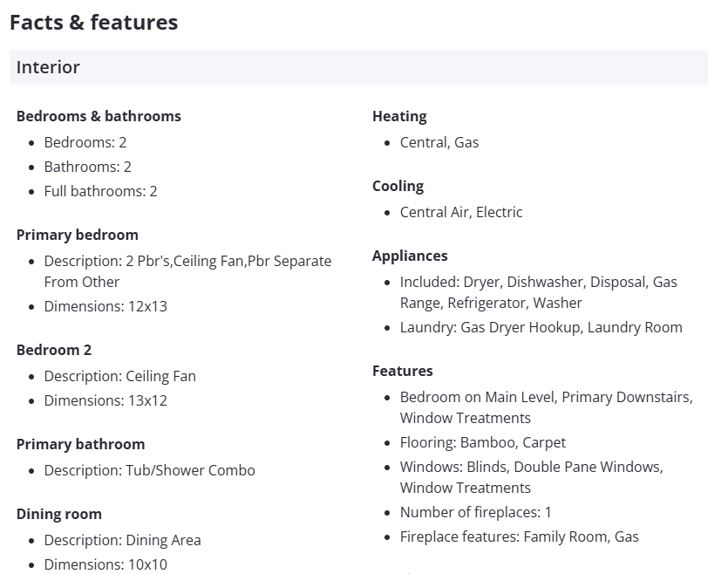Click the Central Air, Electric cooling entry
The width and height of the screenshot is (728, 574).
(x=461, y=212)
